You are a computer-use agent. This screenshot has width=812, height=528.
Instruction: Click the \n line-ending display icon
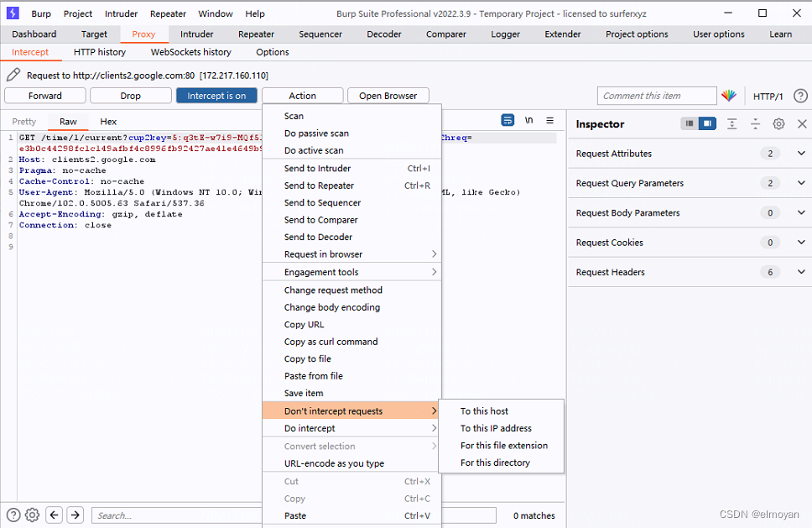pyautogui.click(x=528, y=120)
